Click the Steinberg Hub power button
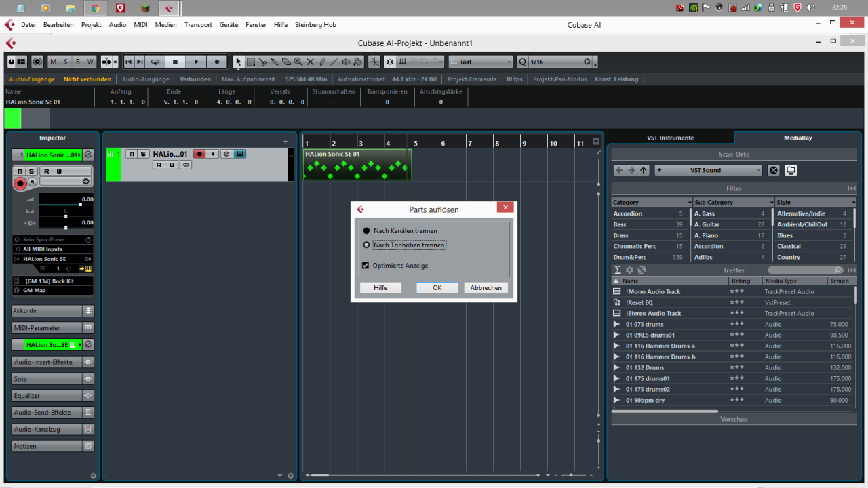Screen dimensions: 868x488 pyautogui.click(x=12, y=62)
